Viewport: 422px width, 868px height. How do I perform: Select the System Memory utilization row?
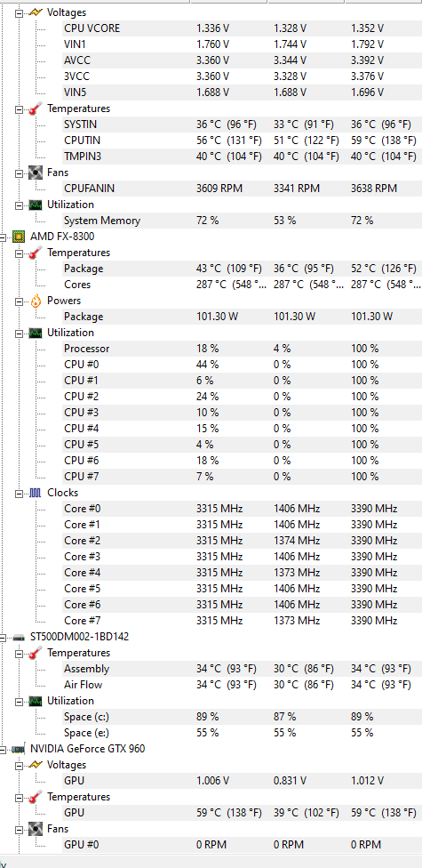coord(242,221)
